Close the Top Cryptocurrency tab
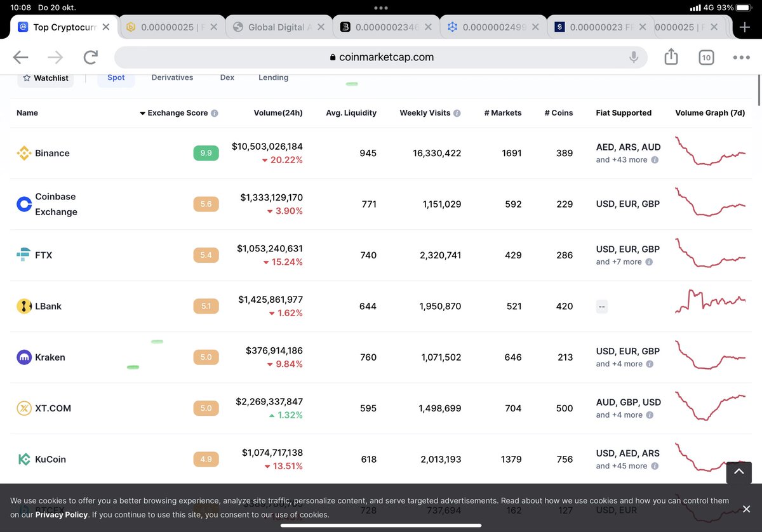Screen dimensions: 762x532 [x=106, y=27]
